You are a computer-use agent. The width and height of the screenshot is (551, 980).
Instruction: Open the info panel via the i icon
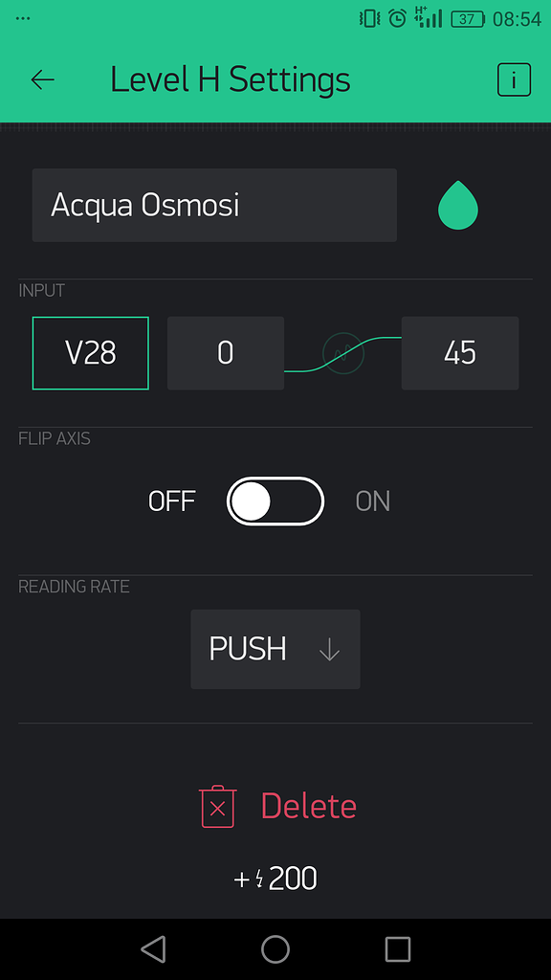[x=514, y=79]
